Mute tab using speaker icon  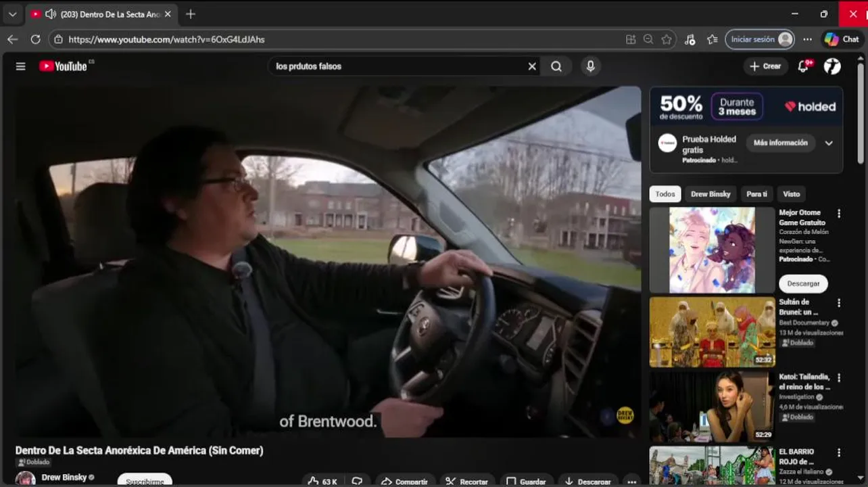click(50, 14)
